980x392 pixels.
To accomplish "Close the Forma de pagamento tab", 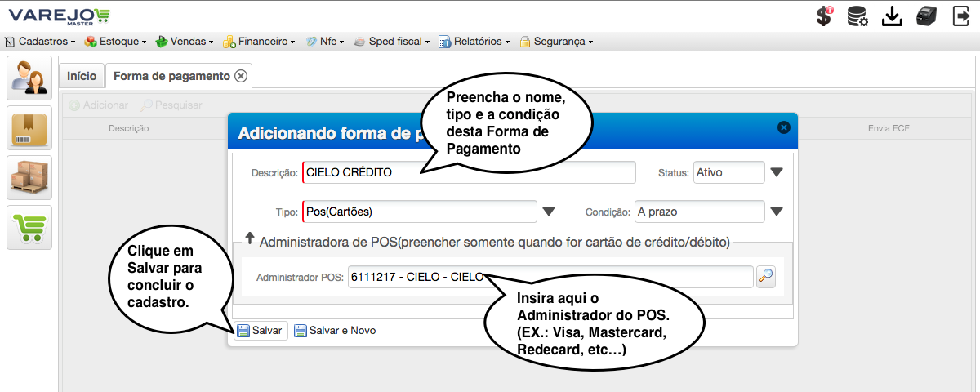I will coord(241,76).
